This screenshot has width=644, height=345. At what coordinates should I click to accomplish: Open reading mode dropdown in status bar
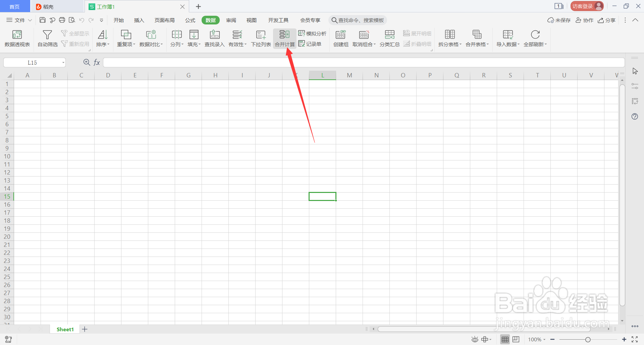click(490, 339)
